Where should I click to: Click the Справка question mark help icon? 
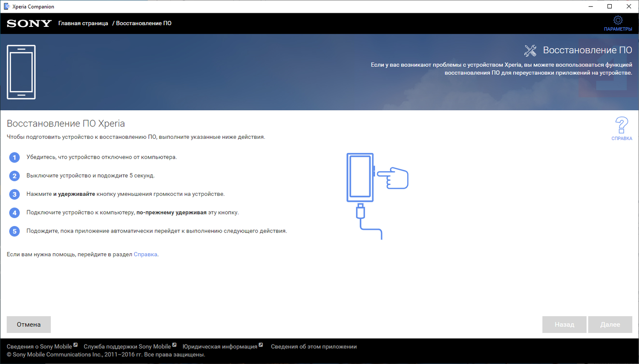[622, 125]
